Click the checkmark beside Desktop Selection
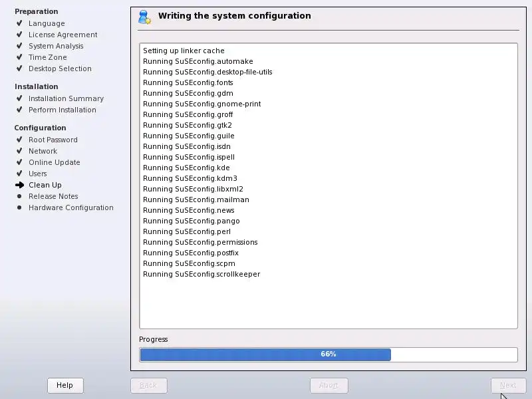The height and width of the screenshot is (399, 532). click(x=19, y=68)
